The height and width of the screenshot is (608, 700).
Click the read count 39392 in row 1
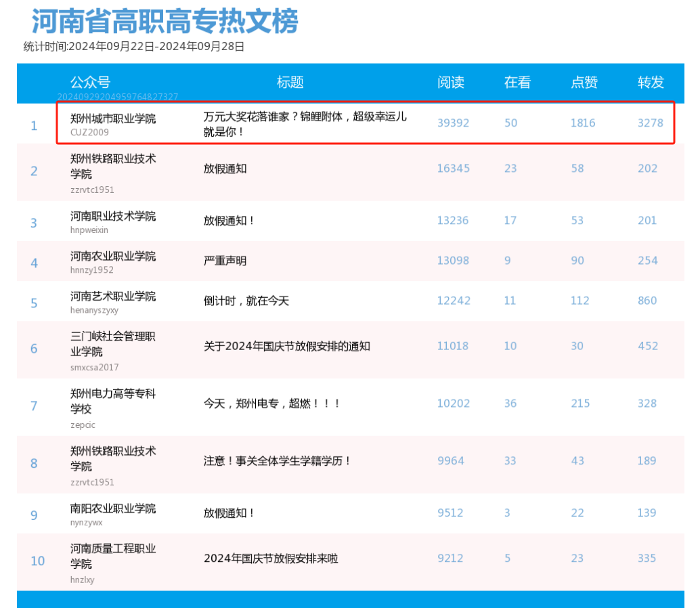pyautogui.click(x=452, y=123)
